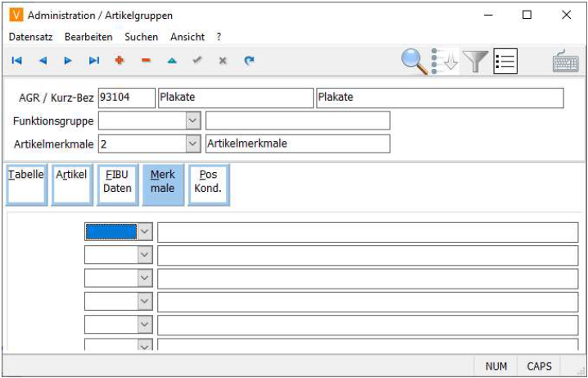Switch to the FIBU Daten tab

[117, 184]
